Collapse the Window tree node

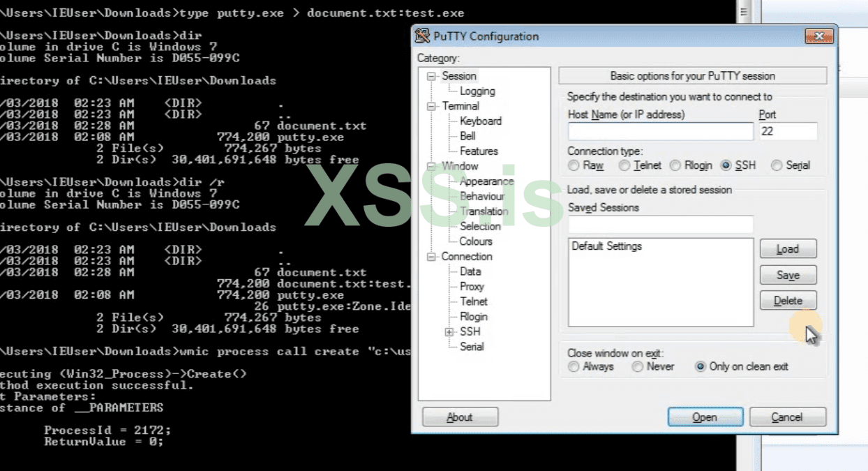click(x=431, y=166)
